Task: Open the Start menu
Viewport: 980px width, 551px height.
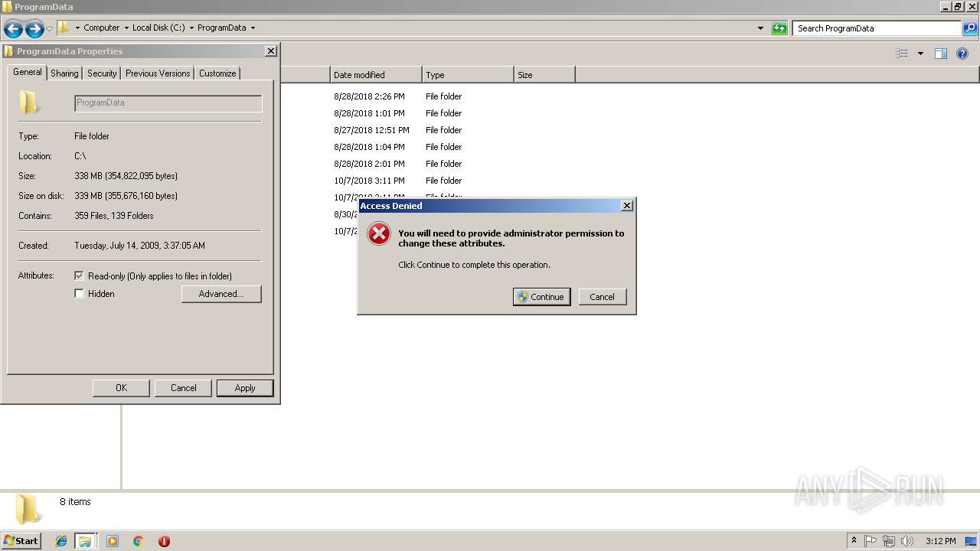Action: [x=21, y=540]
